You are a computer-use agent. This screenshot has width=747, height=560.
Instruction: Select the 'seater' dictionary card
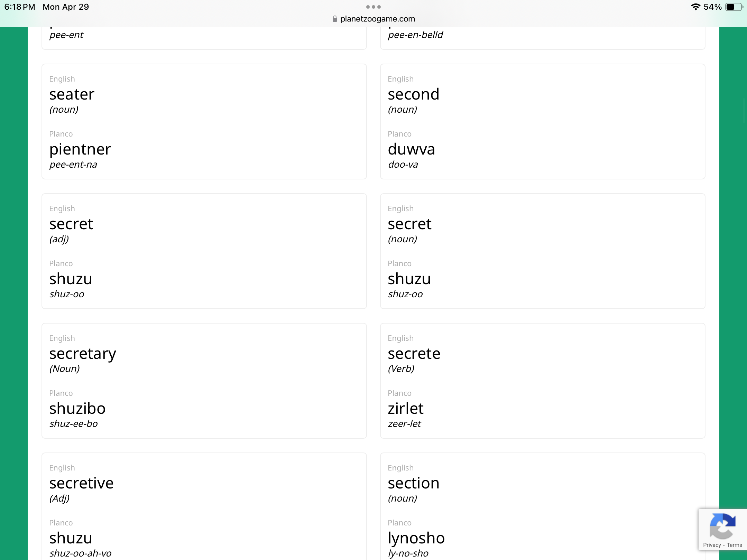tap(204, 121)
